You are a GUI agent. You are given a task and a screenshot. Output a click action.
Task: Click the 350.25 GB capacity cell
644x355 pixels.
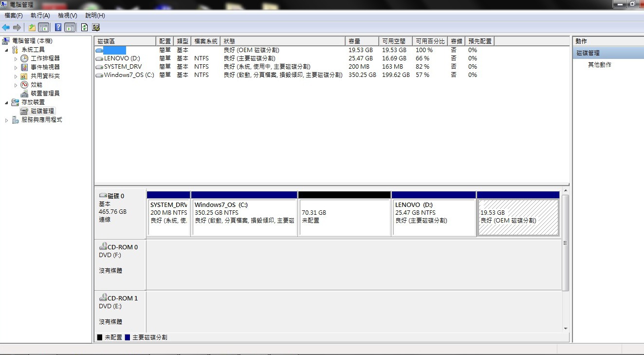(362, 75)
